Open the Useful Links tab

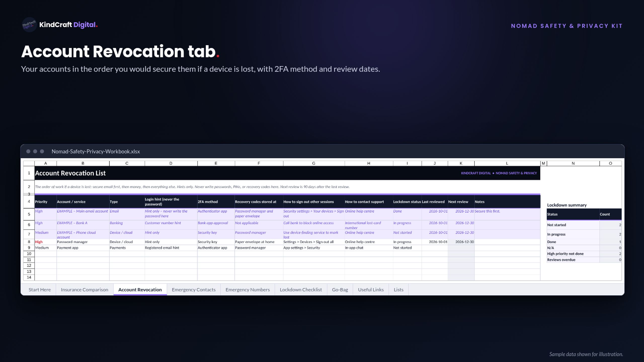[371, 290]
